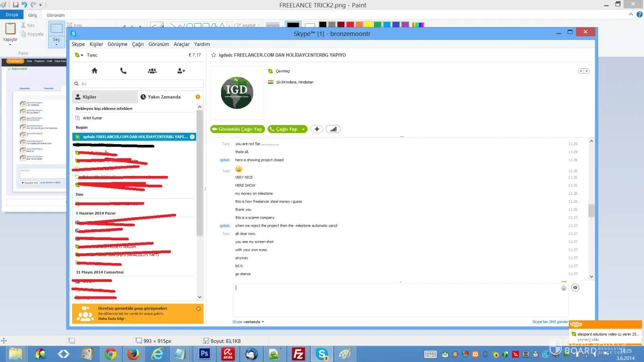Open Internet Explorer from the taskbar
The image size is (644, 362).
(x=157, y=354)
